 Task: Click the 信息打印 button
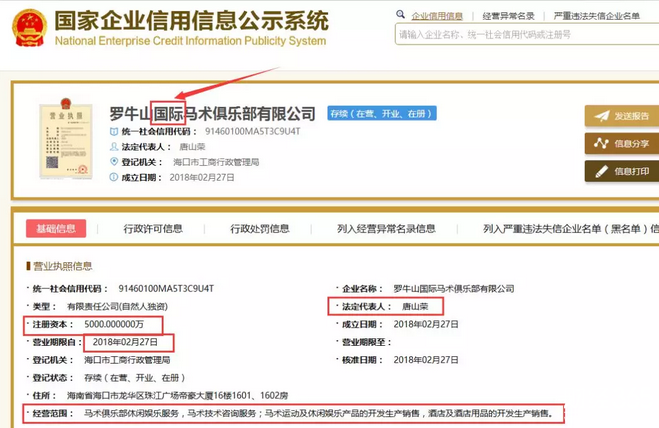click(x=622, y=171)
